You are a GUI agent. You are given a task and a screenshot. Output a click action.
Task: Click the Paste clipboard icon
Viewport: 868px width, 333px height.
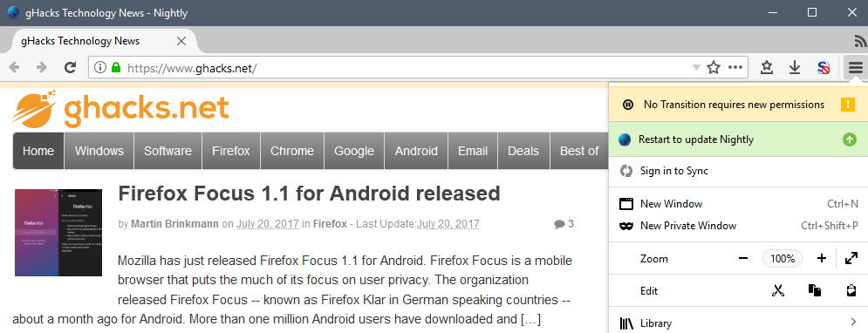click(x=851, y=290)
